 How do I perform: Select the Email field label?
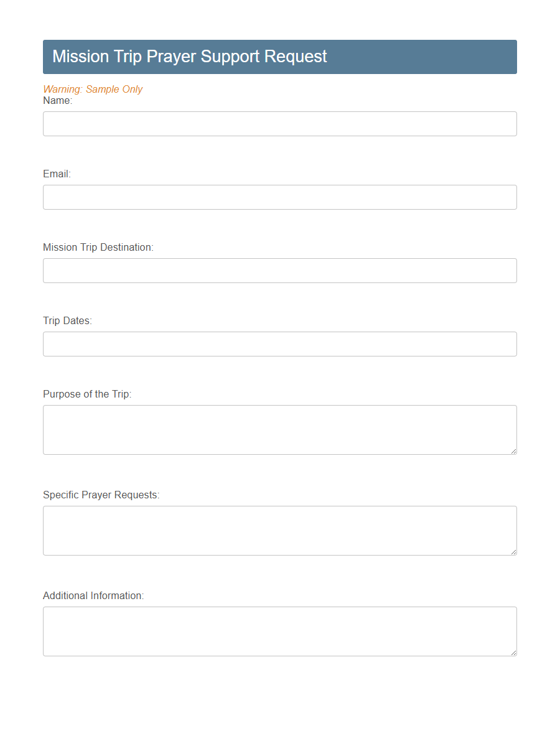click(56, 174)
